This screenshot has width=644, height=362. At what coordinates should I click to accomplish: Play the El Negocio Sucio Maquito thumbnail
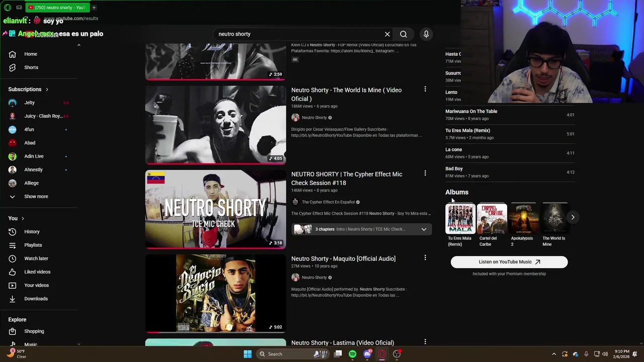pos(215,294)
